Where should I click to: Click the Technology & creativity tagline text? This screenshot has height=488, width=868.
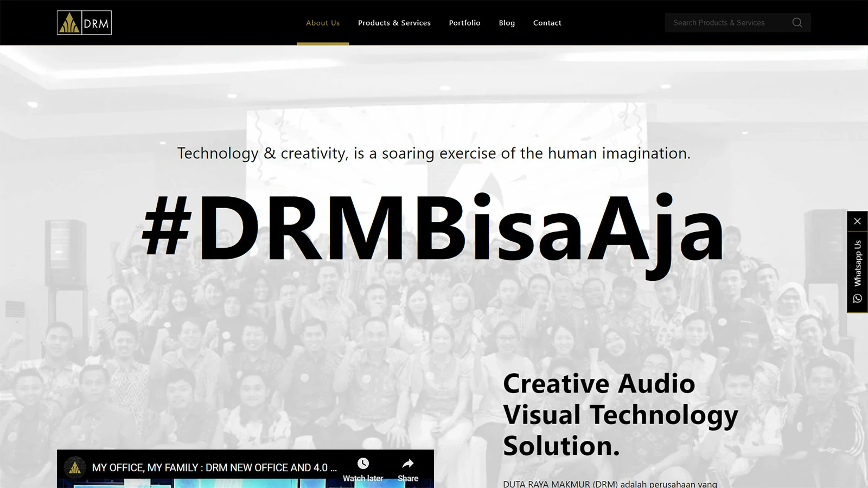[433, 153]
